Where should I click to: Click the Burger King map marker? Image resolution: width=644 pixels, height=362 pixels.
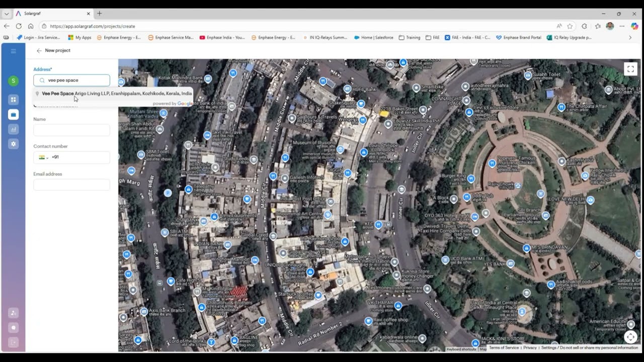pos(471,178)
